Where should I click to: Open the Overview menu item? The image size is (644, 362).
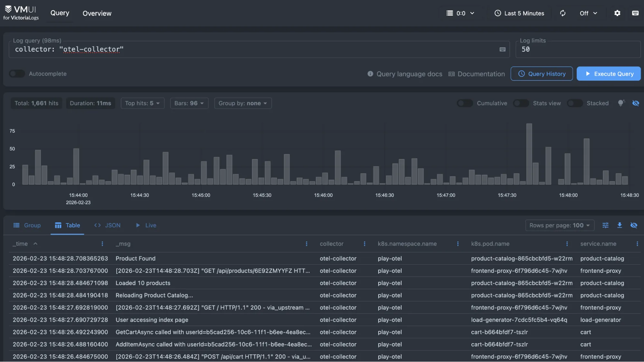pos(97,13)
